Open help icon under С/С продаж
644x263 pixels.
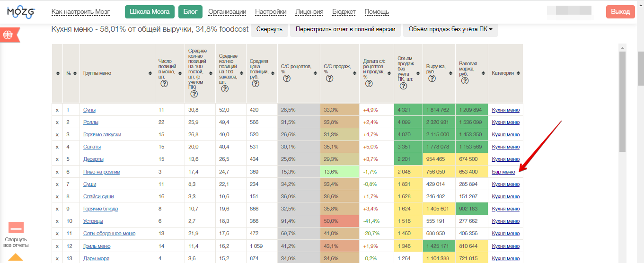pos(329,78)
